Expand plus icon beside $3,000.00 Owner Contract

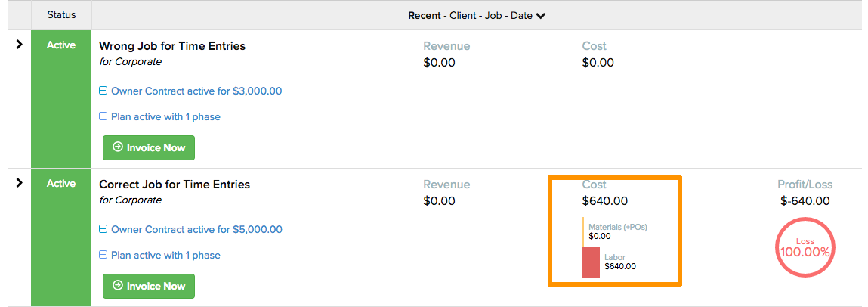tap(103, 91)
